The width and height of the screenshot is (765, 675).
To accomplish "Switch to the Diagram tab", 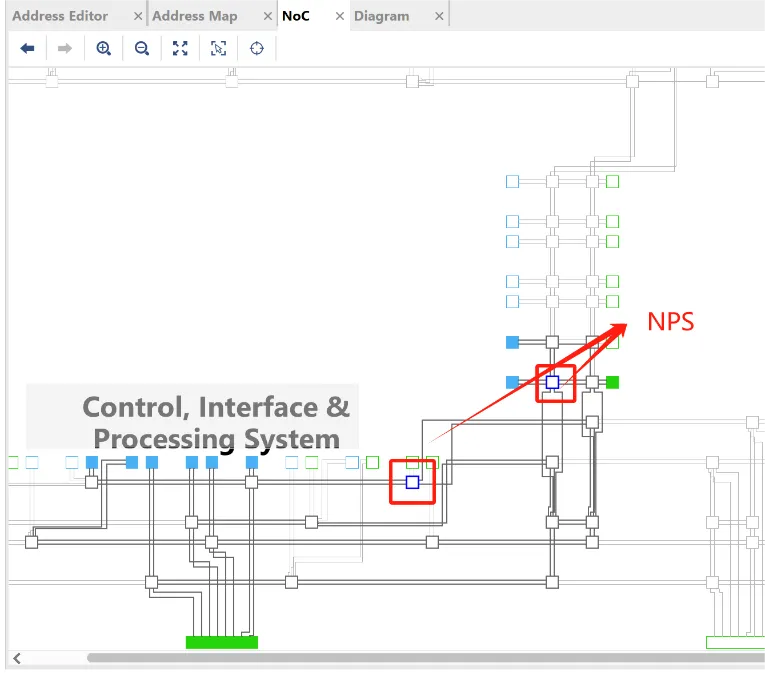I will point(382,16).
